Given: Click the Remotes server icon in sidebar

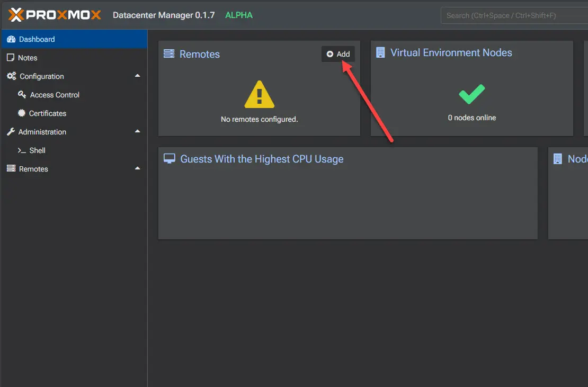Looking at the screenshot, I should (11, 169).
